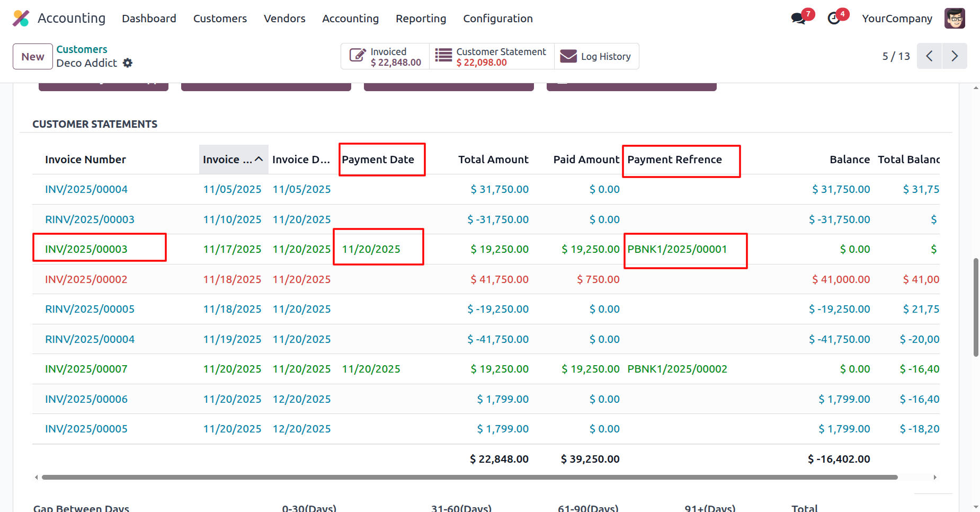Open invoice INV/2025/00002 link
This screenshot has height=512, width=980.
tap(86, 279)
